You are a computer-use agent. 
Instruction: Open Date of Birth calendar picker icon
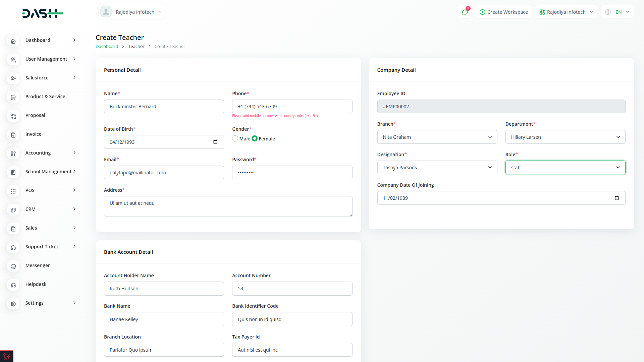click(215, 142)
